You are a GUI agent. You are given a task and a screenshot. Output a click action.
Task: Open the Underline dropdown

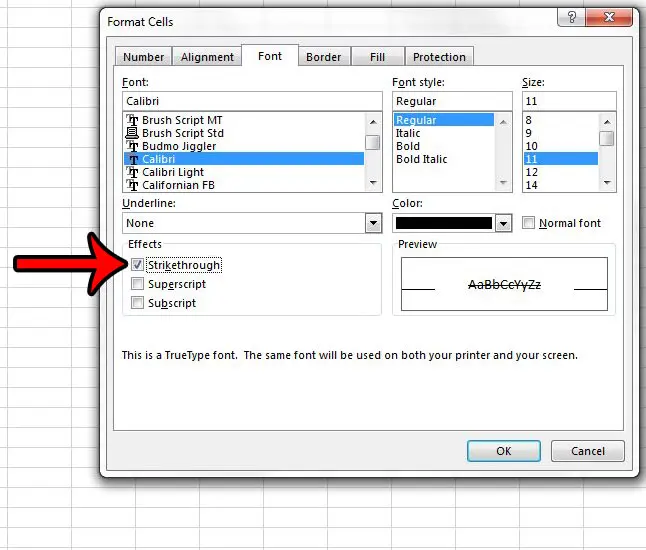[373, 223]
